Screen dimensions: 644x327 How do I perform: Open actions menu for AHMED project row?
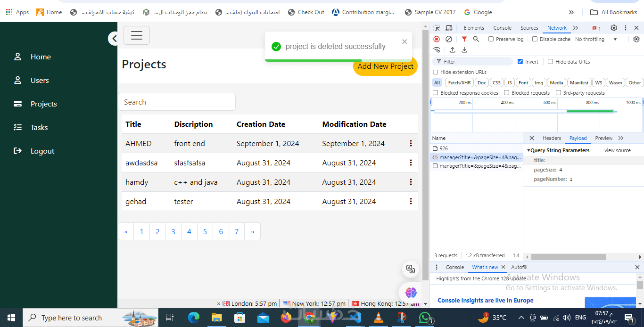411,143
